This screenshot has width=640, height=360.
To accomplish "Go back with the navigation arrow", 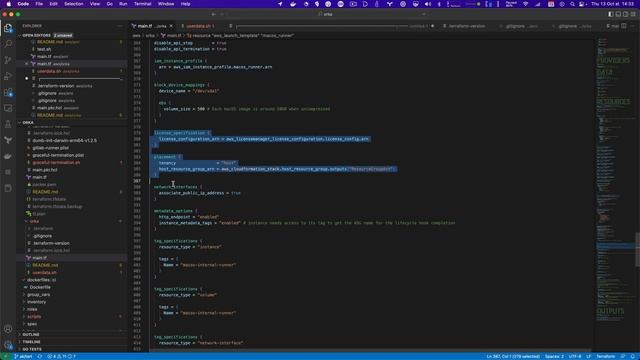I will (x=213, y=14).
